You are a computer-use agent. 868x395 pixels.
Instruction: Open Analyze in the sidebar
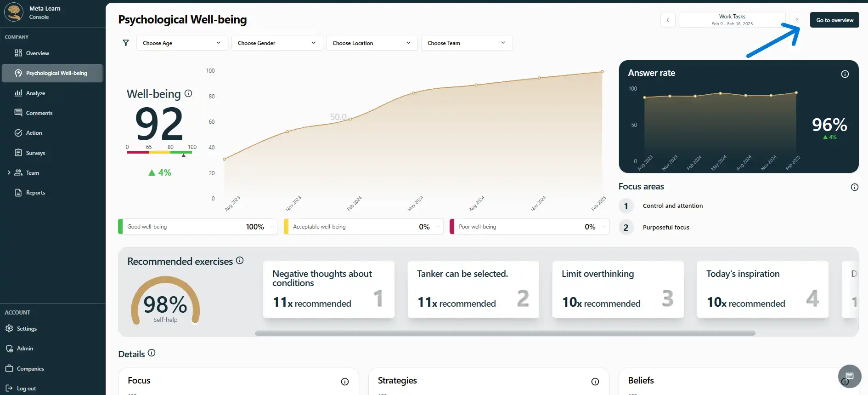tap(35, 93)
